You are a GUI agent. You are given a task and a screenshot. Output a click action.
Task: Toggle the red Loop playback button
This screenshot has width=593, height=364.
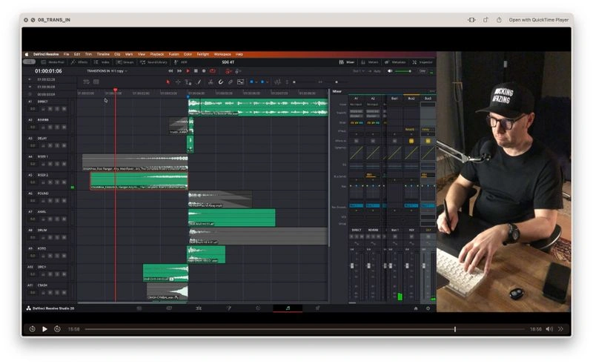click(x=213, y=71)
